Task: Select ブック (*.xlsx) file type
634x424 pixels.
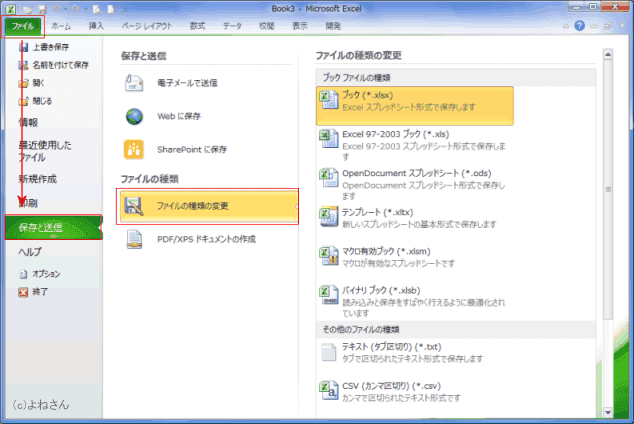Action: tap(415, 105)
